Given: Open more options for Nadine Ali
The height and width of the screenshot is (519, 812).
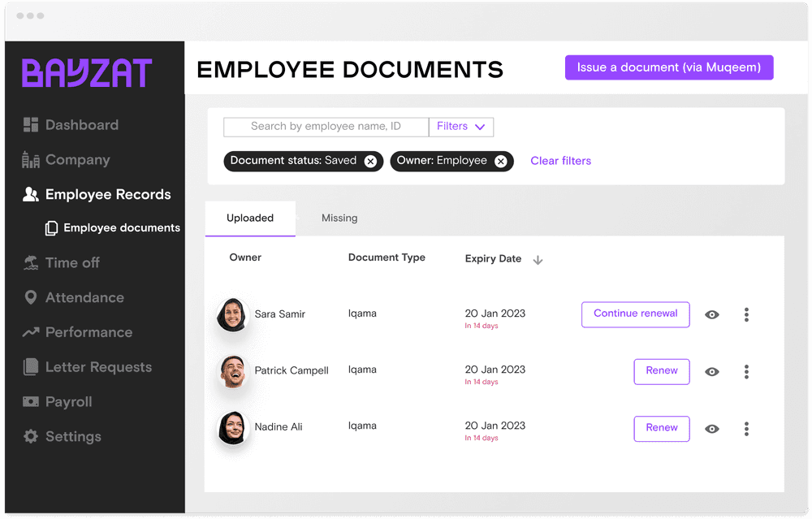Looking at the screenshot, I should click(x=746, y=429).
